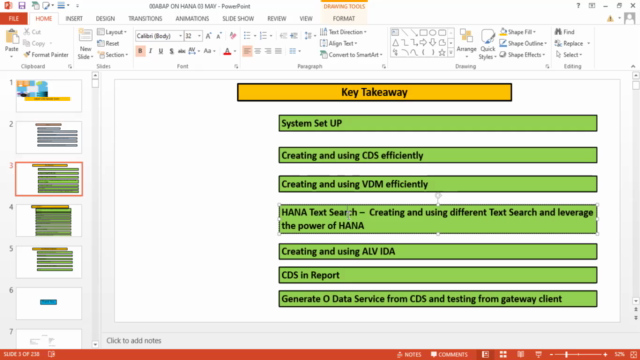Click the Arrange icon
This screenshot has width=640, height=360.
pos(467,43)
